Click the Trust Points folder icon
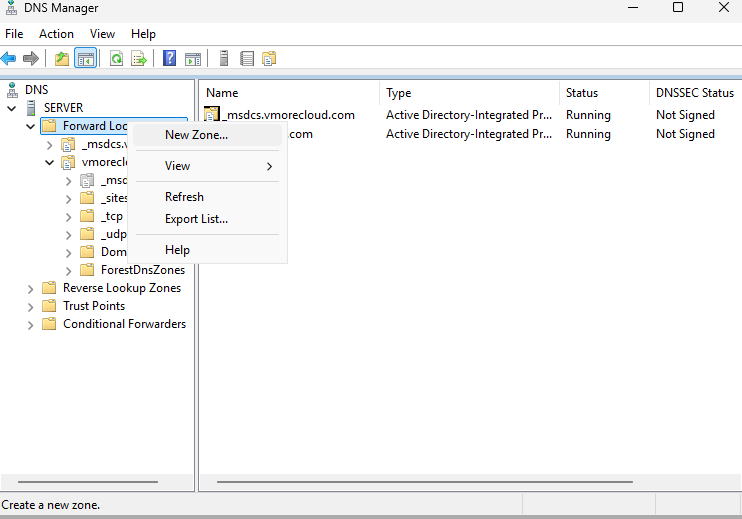Image resolution: width=742 pixels, height=519 pixels. pos(49,306)
